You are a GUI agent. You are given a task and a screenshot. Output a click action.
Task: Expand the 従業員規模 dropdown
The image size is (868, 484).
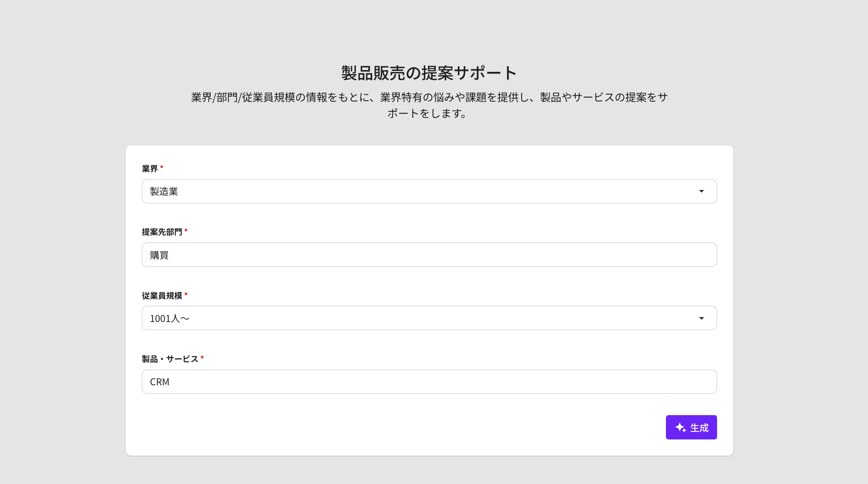pyautogui.click(x=428, y=318)
